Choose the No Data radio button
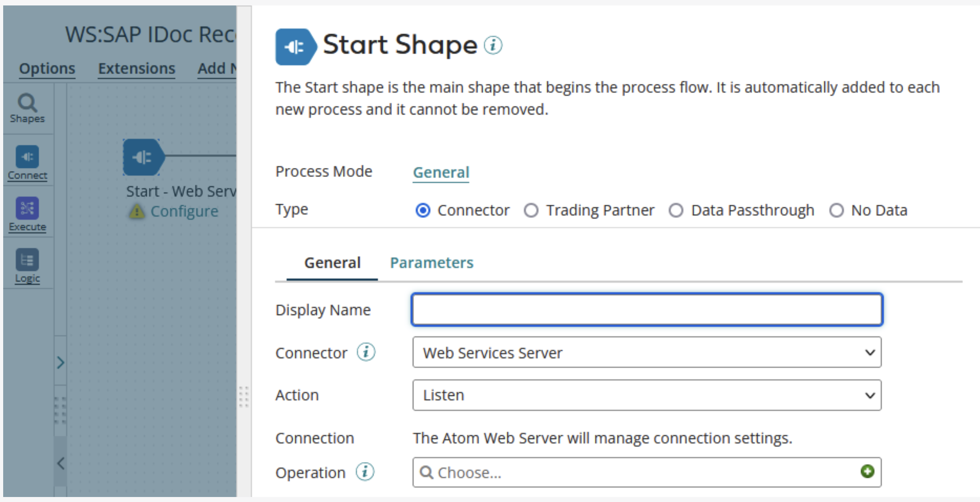980x502 pixels. point(837,211)
